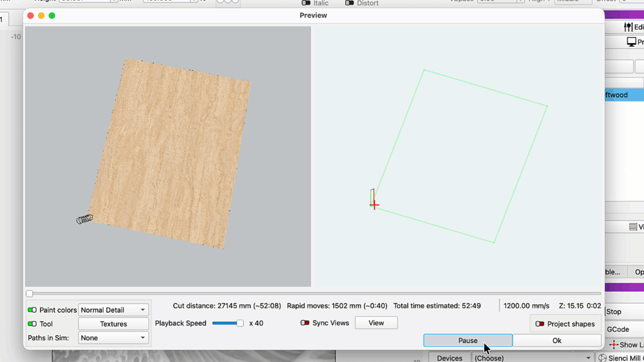644x362 pixels.
Task: Click the x 40 playback speed value
Action: click(256, 323)
